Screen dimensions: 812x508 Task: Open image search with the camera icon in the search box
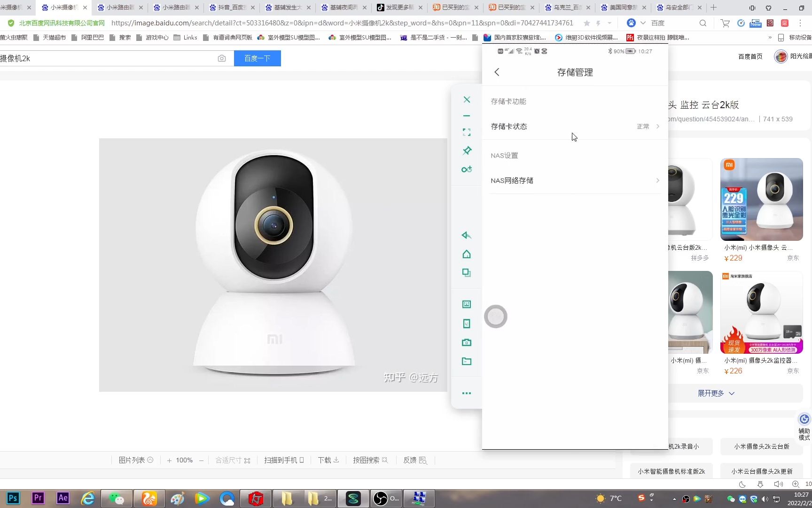[222, 58]
